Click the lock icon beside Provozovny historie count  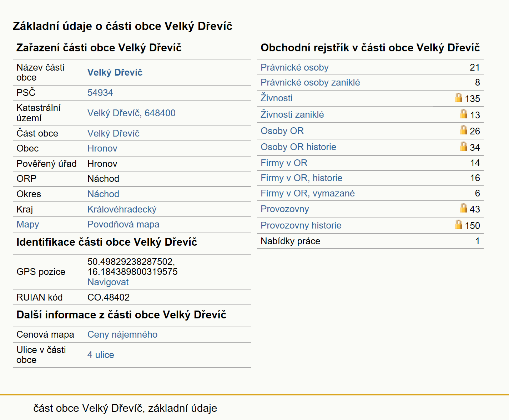(x=459, y=224)
